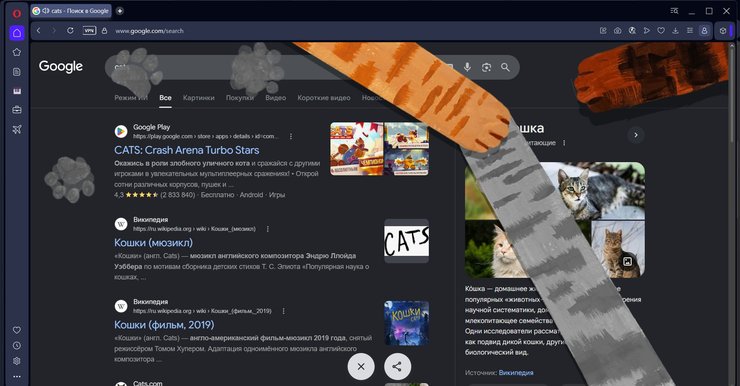Switch to the 'cats - Поиск в Google' tab
The width and height of the screenshot is (740, 386).
pos(71,11)
